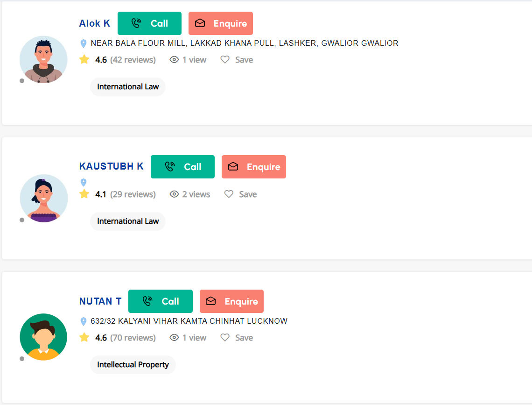Click the location pin icon for Alok K
The width and height of the screenshot is (532, 405).
tap(84, 43)
